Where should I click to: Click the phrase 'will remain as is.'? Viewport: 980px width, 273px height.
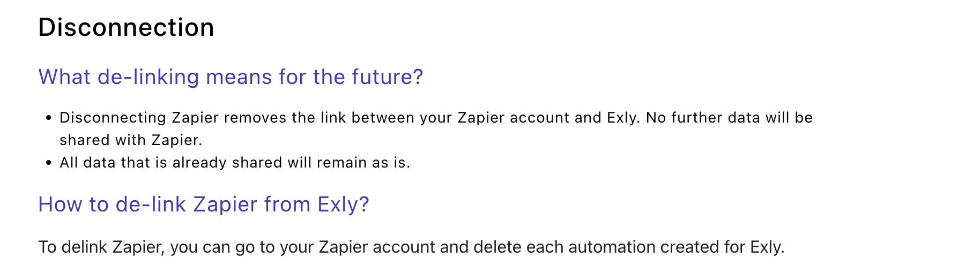pyautogui.click(x=349, y=163)
